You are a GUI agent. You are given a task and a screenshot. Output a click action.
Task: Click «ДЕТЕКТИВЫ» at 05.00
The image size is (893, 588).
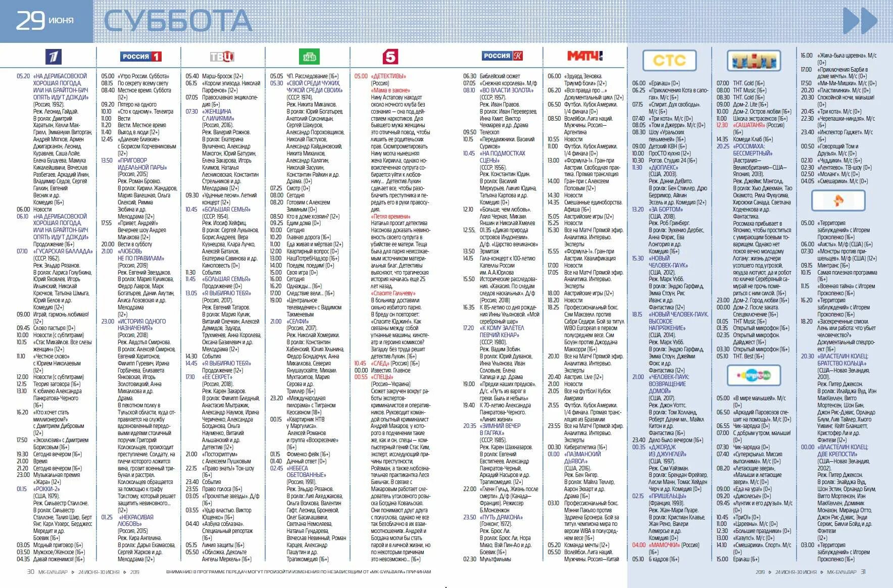tap(389, 76)
